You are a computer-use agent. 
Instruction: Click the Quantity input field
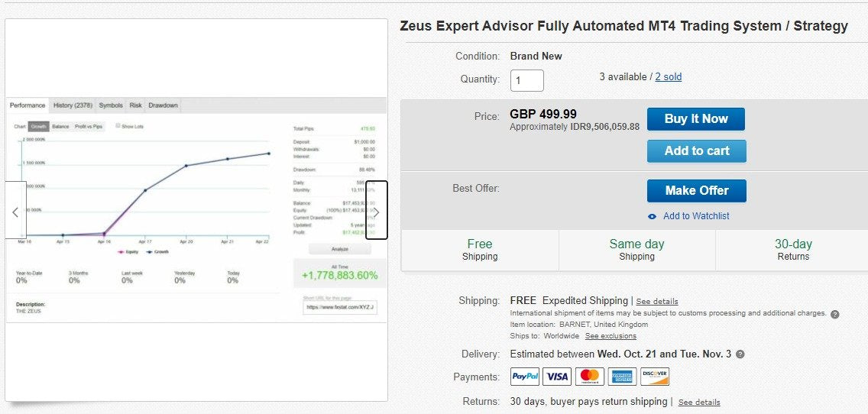click(526, 80)
